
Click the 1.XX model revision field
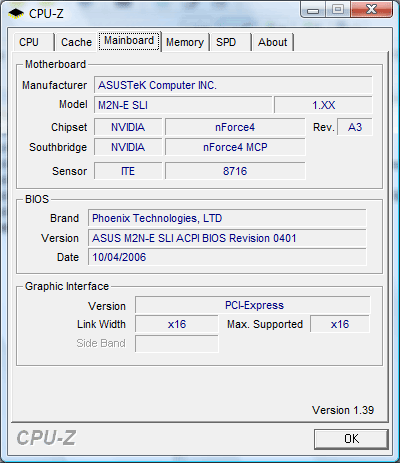323,105
